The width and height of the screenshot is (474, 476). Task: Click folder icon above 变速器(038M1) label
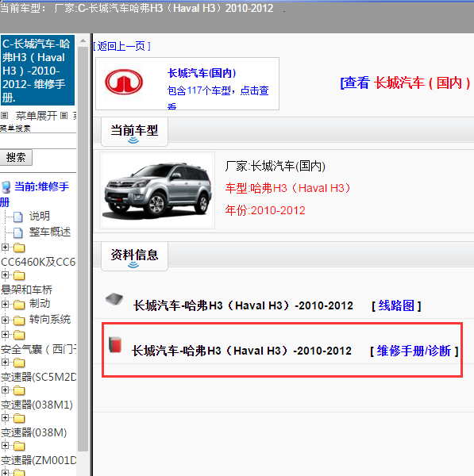tap(19, 390)
